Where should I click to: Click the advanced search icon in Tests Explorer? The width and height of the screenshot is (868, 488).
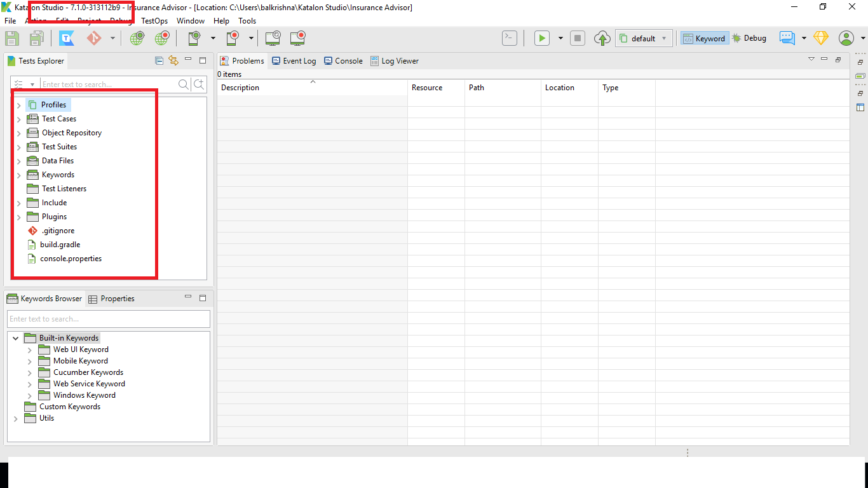[x=200, y=85]
